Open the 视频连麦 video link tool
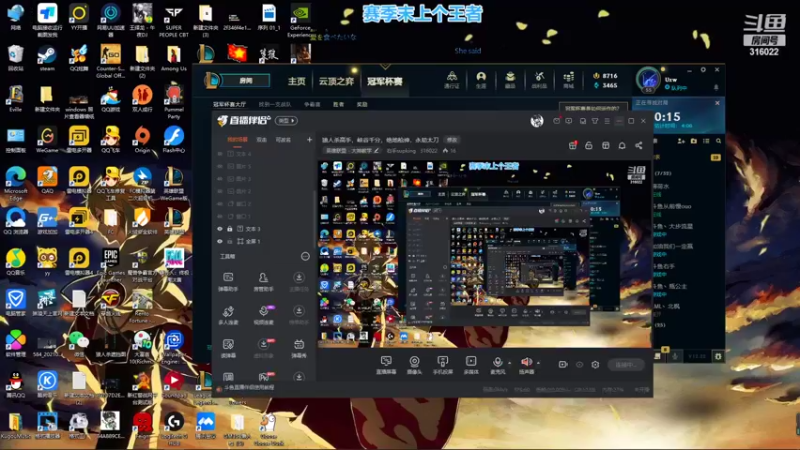800x450 pixels. pyautogui.click(x=263, y=315)
